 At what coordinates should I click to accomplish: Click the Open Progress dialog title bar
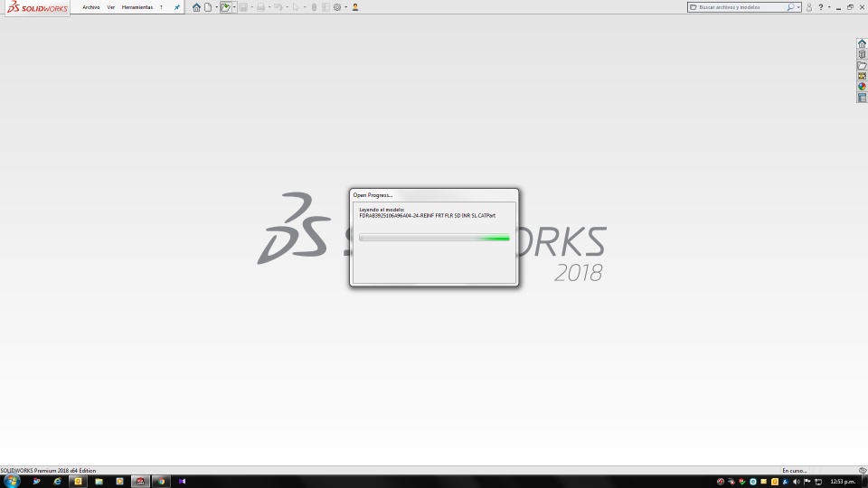point(434,195)
